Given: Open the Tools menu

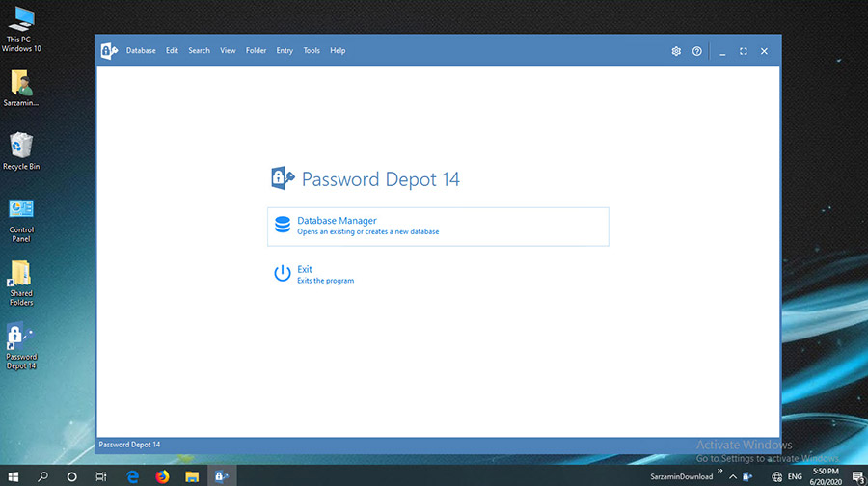Looking at the screenshot, I should pos(312,50).
